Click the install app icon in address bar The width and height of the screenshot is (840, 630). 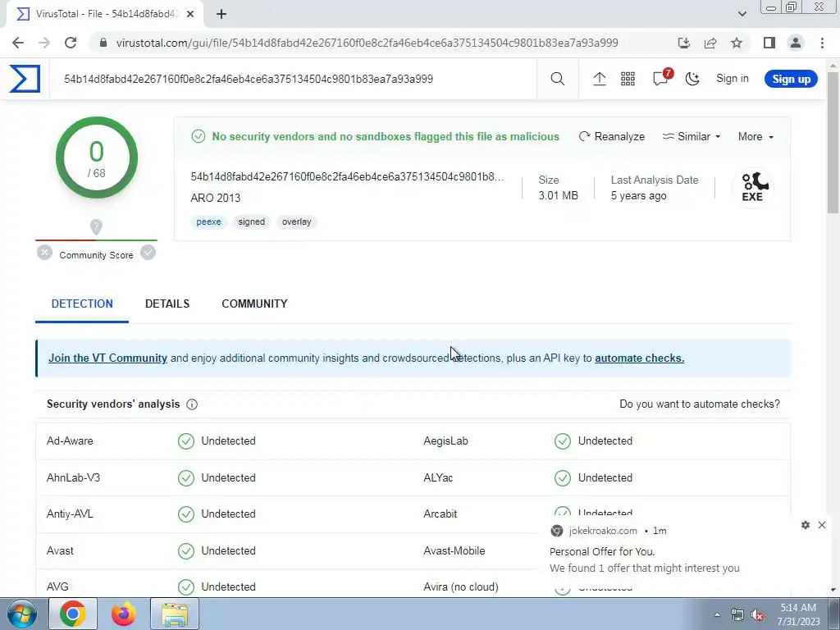(x=684, y=43)
